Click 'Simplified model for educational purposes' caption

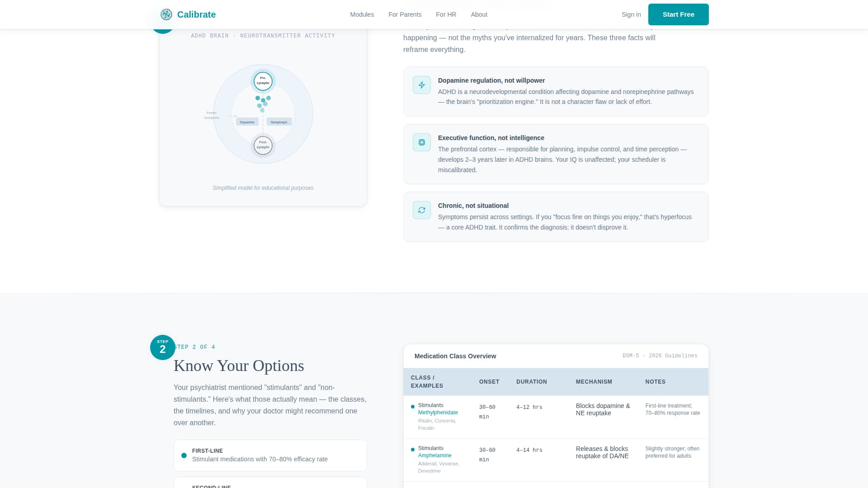(263, 188)
